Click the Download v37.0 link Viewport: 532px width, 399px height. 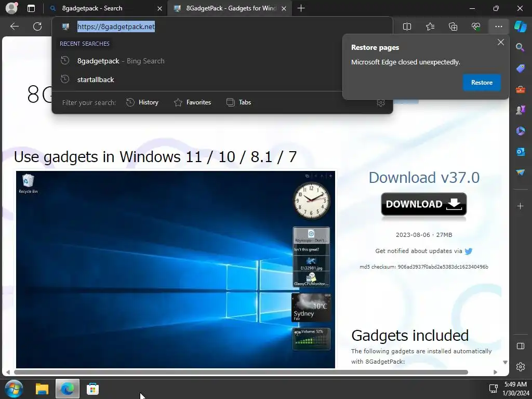424,178
